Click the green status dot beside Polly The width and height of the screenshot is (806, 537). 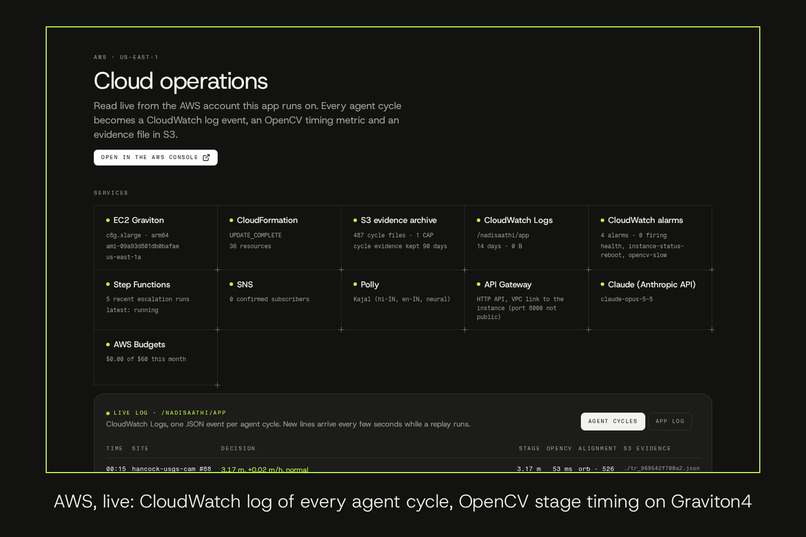pyautogui.click(x=355, y=284)
